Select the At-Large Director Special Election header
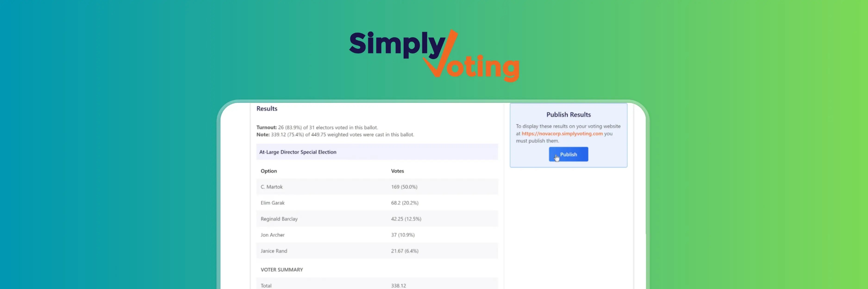This screenshot has width=868, height=289. click(x=298, y=152)
